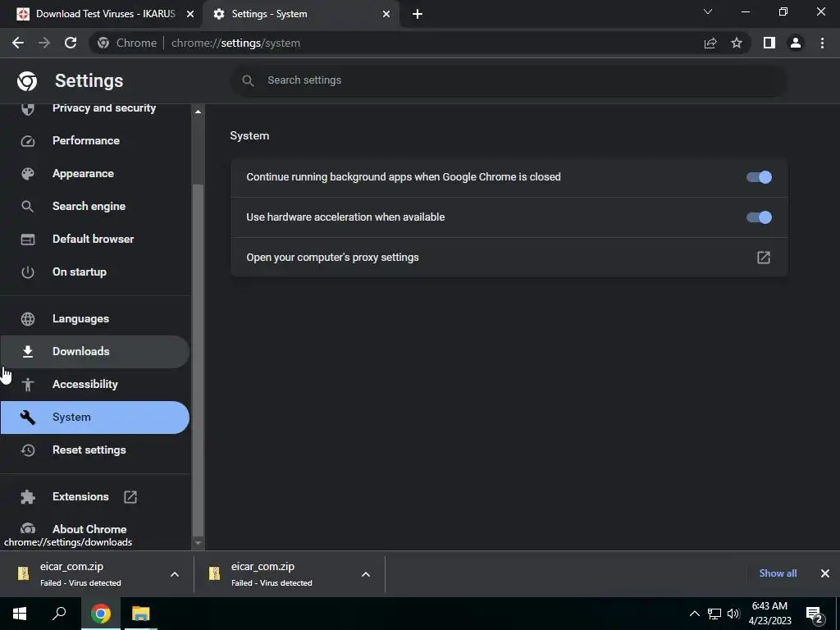Share this page via the share icon
Image resolution: width=840 pixels, height=630 pixels.
point(710,43)
